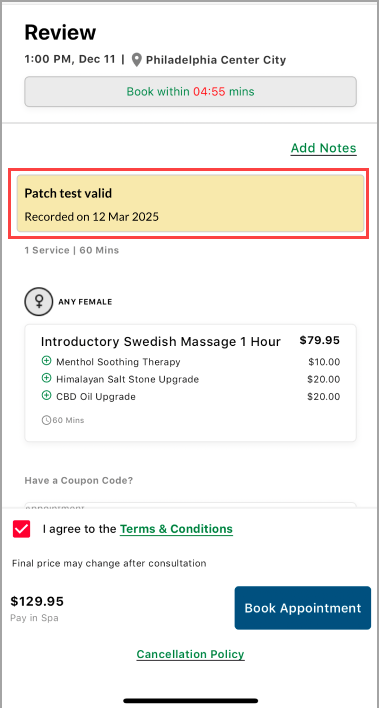Tap the Book within countdown timer bar
Screen dimensions: 379x708
pos(190,92)
